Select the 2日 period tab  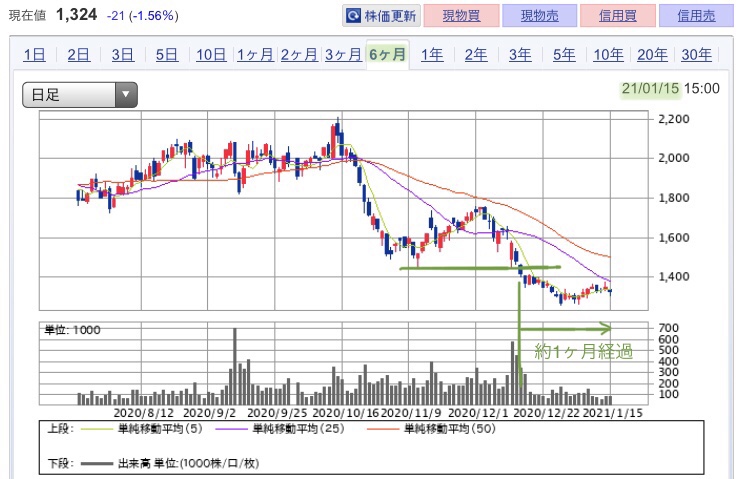click(78, 55)
